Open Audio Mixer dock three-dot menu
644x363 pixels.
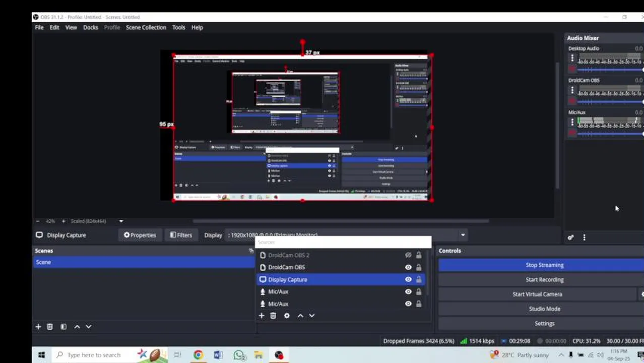pyautogui.click(x=584, y=237)
